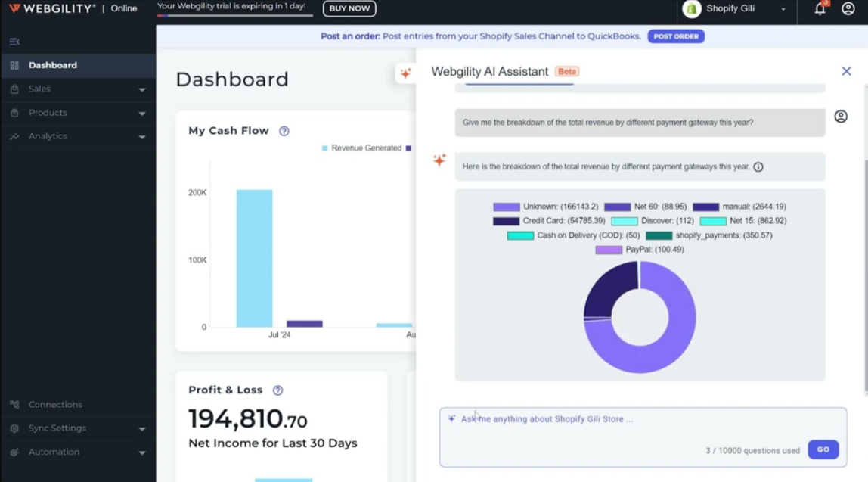Click the Products icon in sidebar
This screenshot has width=868, height=482.
coord(14,113)
